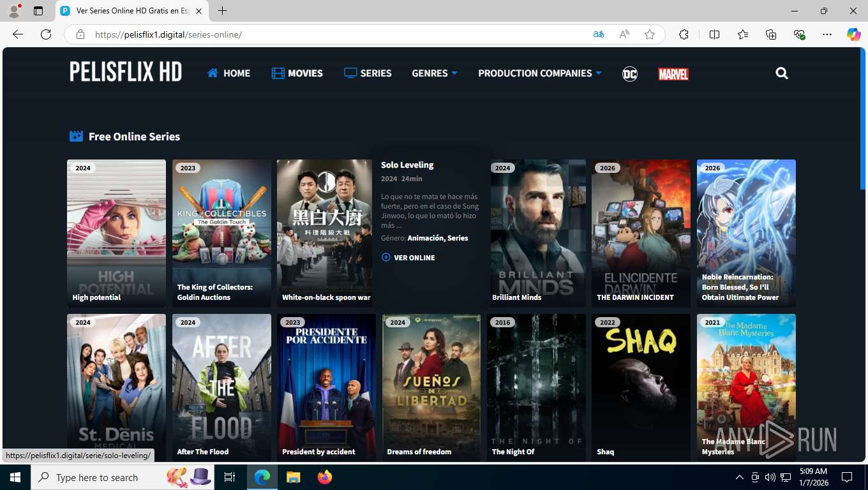Go back with browser back arrow
The image size is (868, 490).
click(x=18, y=34)
